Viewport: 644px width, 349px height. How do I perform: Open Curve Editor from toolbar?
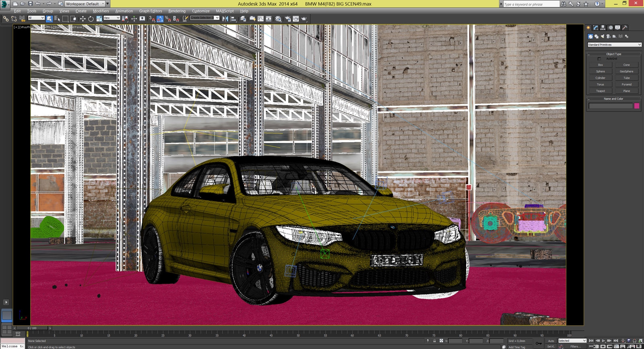(261, 18)
